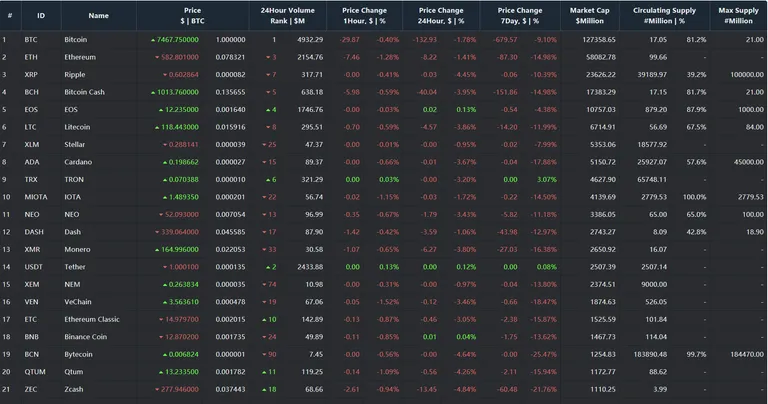Click NEM red volume rank arrow 74
The width and height of the screenshot is (768, 404).
pos(269,285)
